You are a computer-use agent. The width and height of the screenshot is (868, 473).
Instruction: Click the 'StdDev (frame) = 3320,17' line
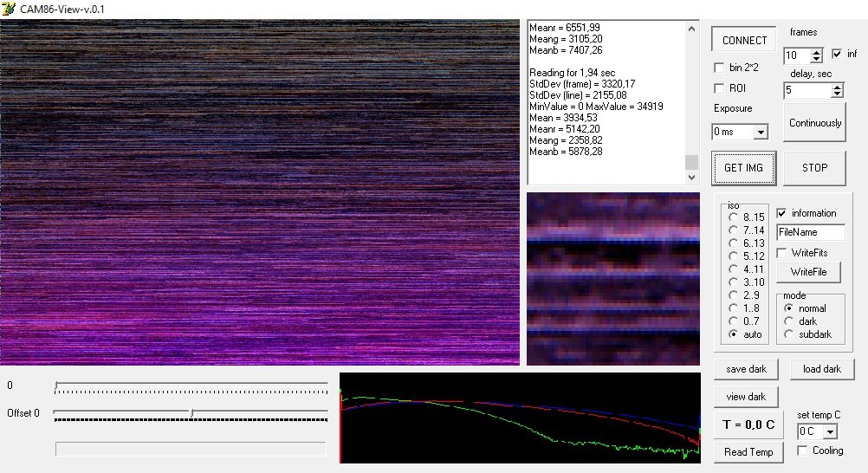pos(582,84)
